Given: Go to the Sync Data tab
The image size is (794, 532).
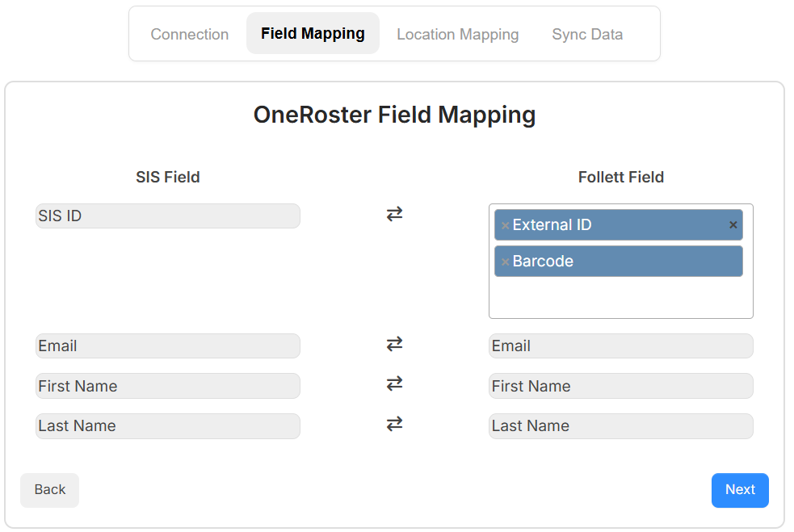Looking at the screenshot, I should tap(587, 34).
